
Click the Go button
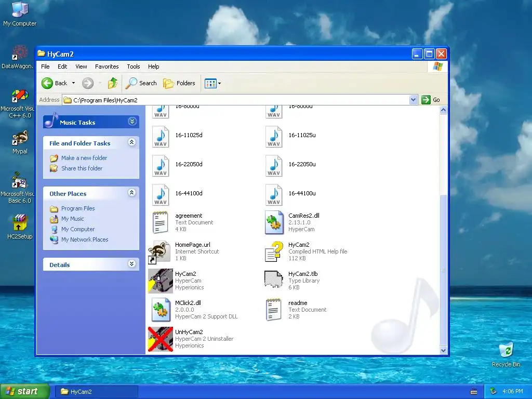point(431,100)
